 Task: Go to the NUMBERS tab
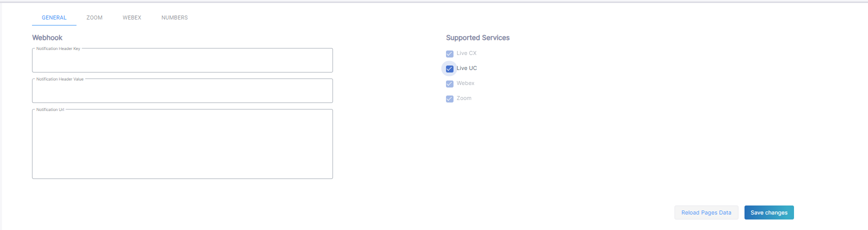pyautogui.click(x=174, y=17)
